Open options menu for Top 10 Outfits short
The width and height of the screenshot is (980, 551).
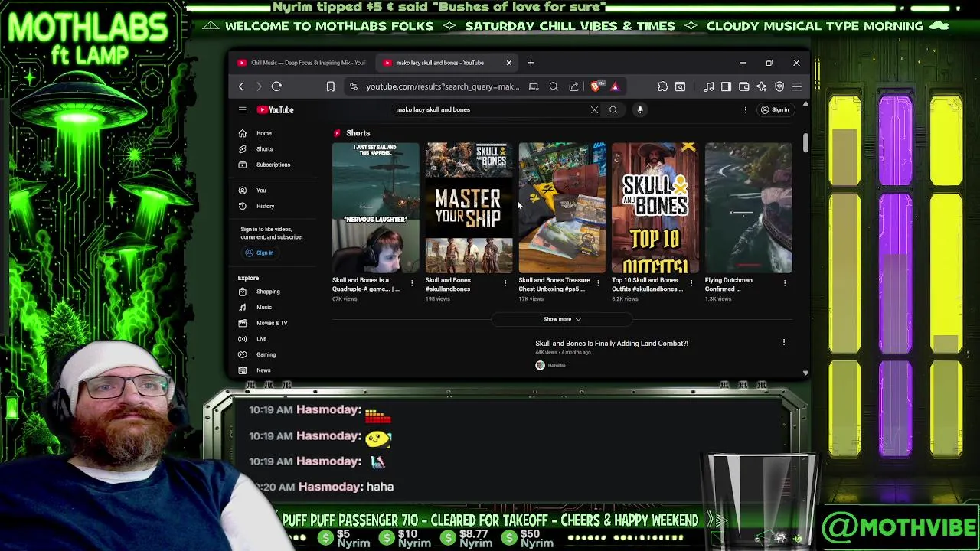point(691,284)
